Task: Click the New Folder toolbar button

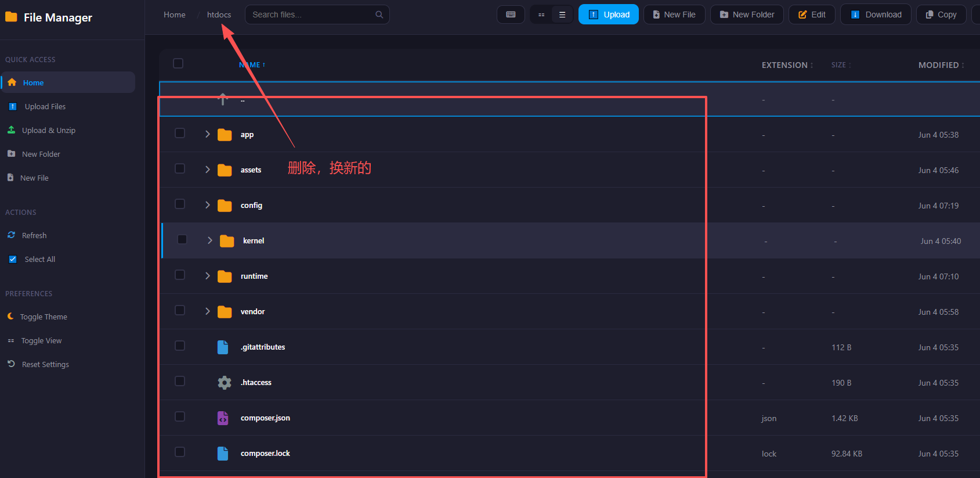Action: [747, 15]
